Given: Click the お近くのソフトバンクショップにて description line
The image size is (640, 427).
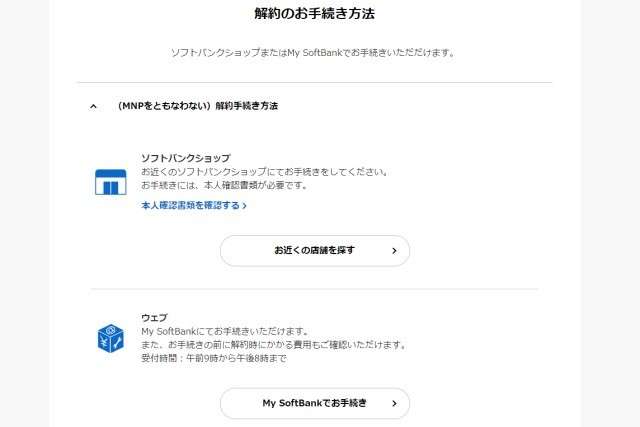Looking at the screenshot, I should coord(264,172).
